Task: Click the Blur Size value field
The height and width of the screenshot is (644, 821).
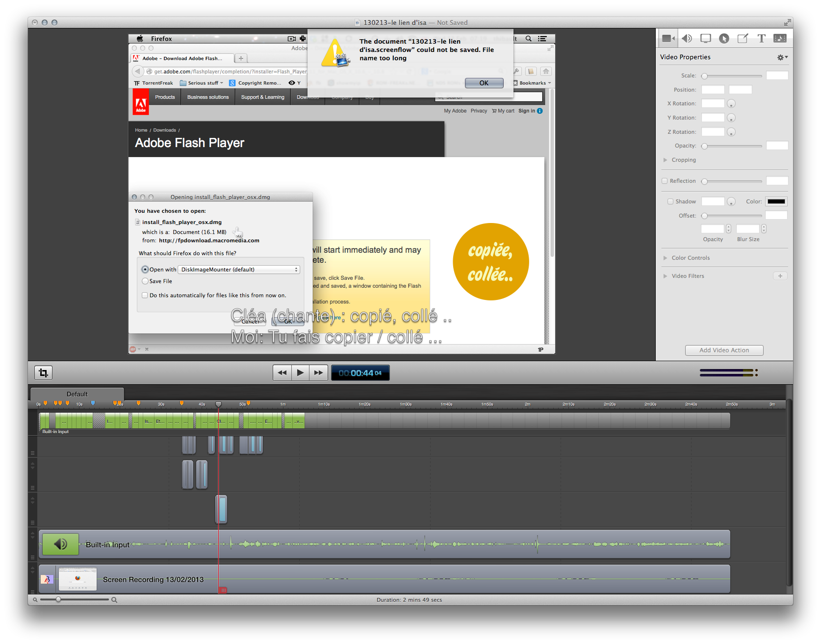Action: (748, 229)
